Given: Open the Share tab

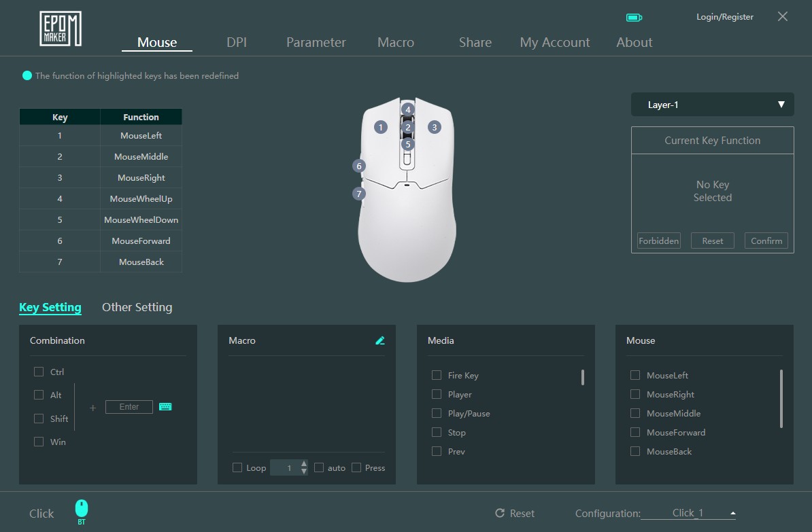Looking at the screenshot, I should [475, 42].
